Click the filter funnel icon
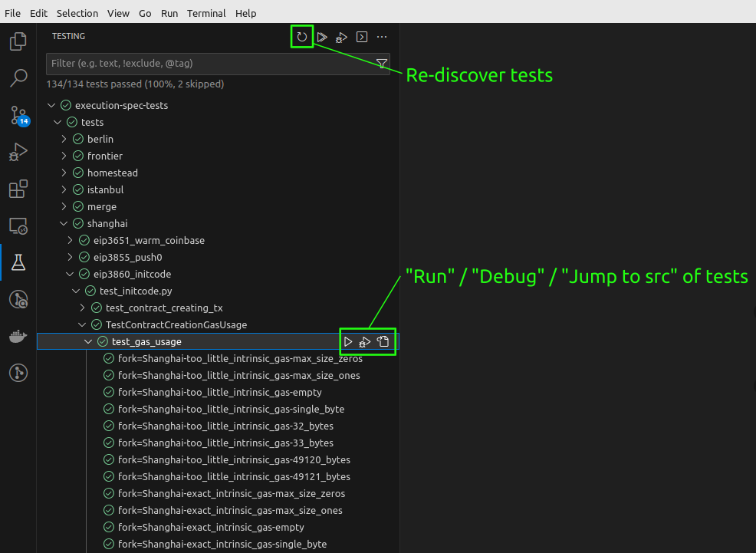The width and height of the screenshot is (756, 553). pos(381,64)
